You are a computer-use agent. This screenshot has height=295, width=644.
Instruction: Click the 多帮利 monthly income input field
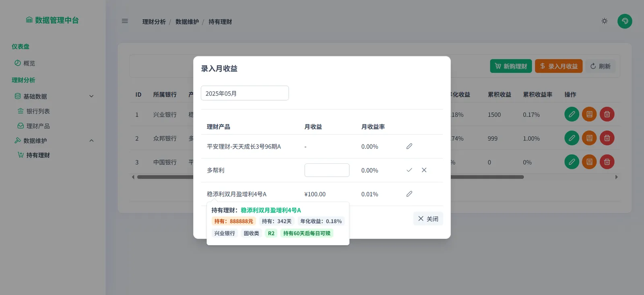coord(327,170)
